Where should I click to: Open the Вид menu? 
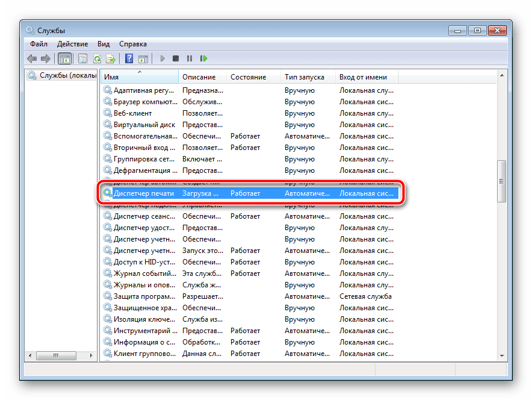point(103,43)
